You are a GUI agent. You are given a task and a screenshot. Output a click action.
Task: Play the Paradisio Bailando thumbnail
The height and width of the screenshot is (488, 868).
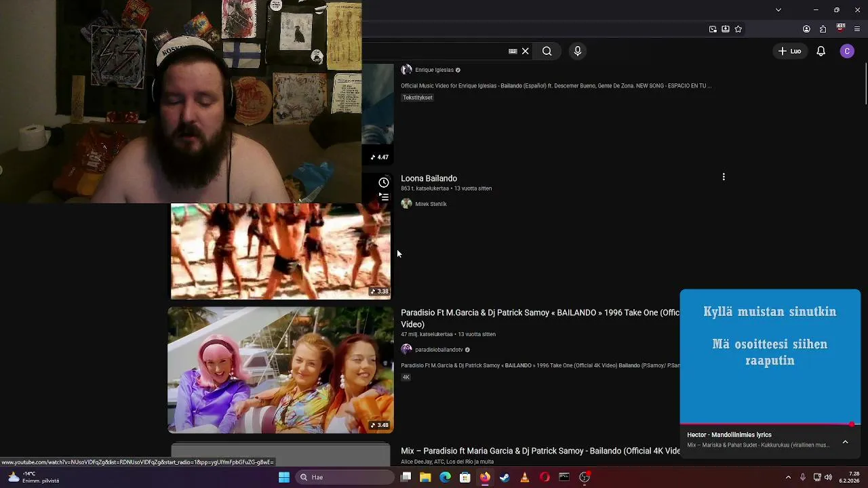point(281,370)
